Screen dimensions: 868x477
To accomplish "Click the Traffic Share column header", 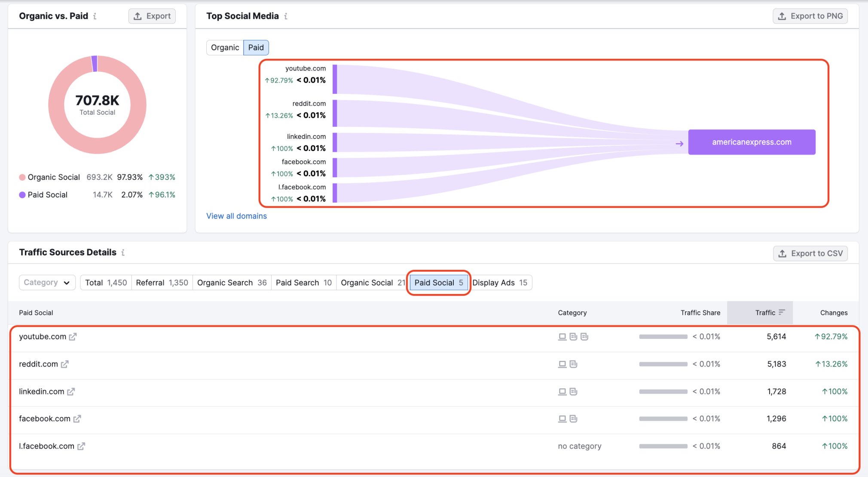I will pyautogui.click(x=700, y=313).
